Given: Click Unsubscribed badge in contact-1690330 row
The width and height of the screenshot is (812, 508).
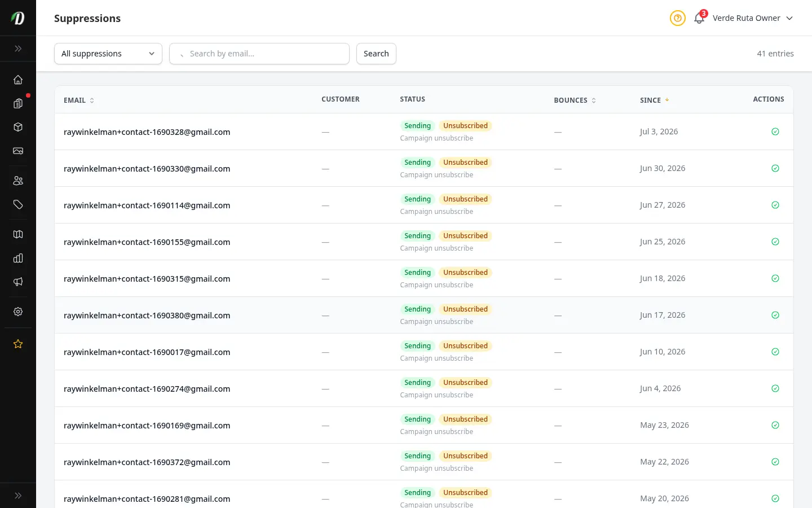Looking at the screenshot, I should click(x=465, y=163).
